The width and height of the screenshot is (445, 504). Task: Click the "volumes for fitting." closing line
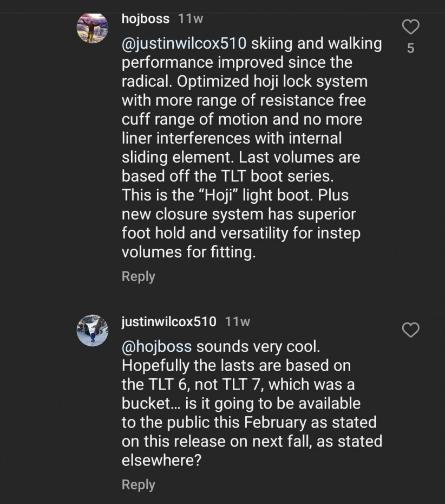point(188,252)
